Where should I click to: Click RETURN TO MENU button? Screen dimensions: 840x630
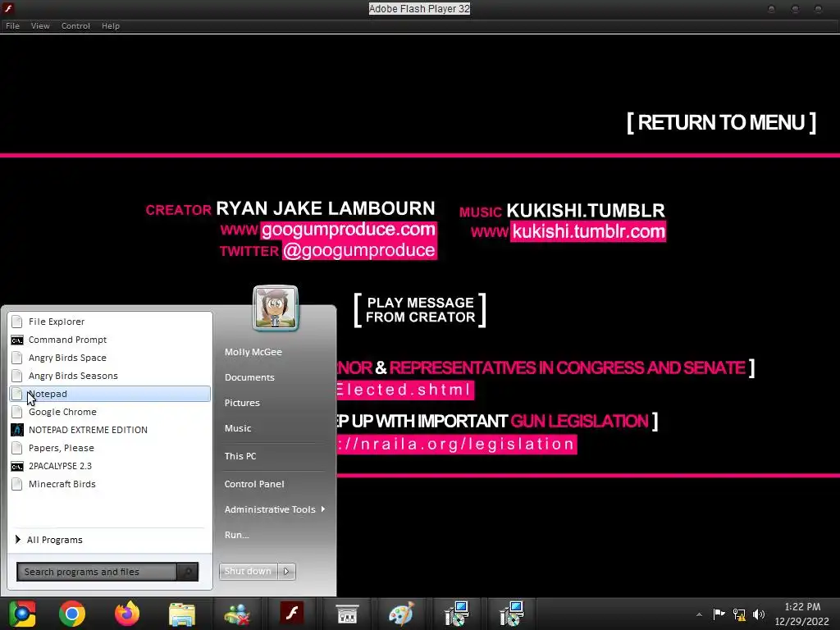[721, 123]
